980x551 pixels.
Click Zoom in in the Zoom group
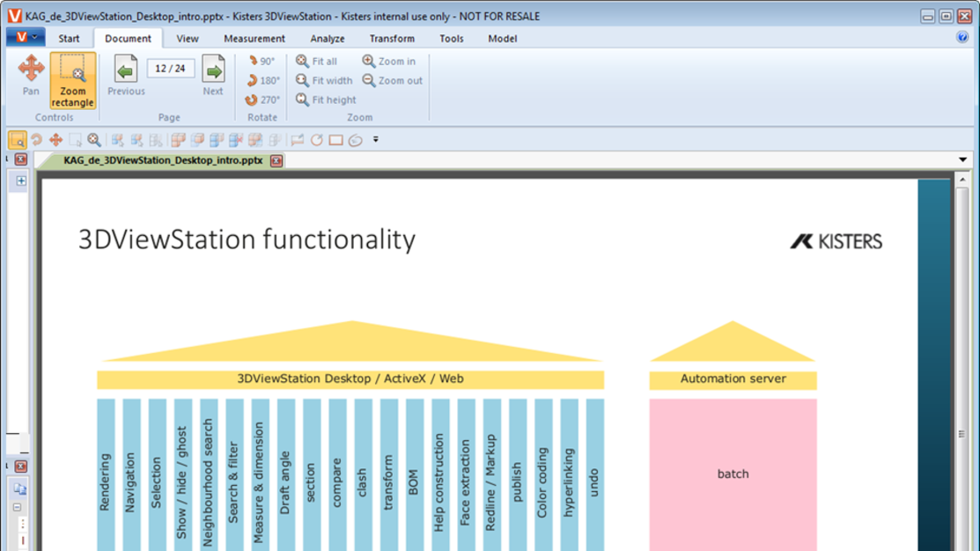(x=389, y=61)
